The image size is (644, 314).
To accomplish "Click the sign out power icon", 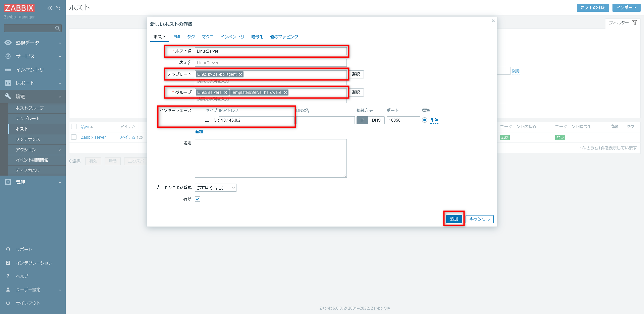I will (8, 303).
